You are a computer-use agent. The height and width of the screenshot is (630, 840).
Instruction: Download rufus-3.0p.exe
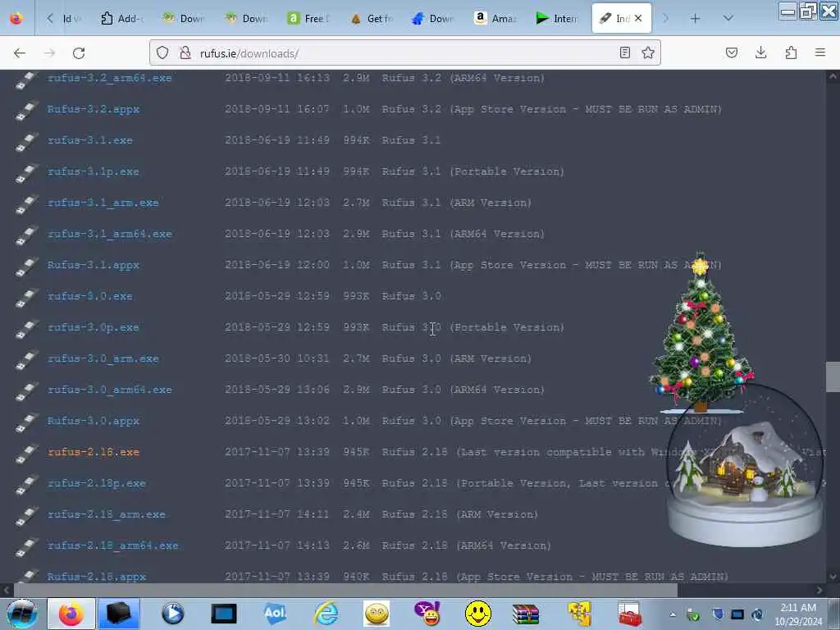click(x=94, y=327)
